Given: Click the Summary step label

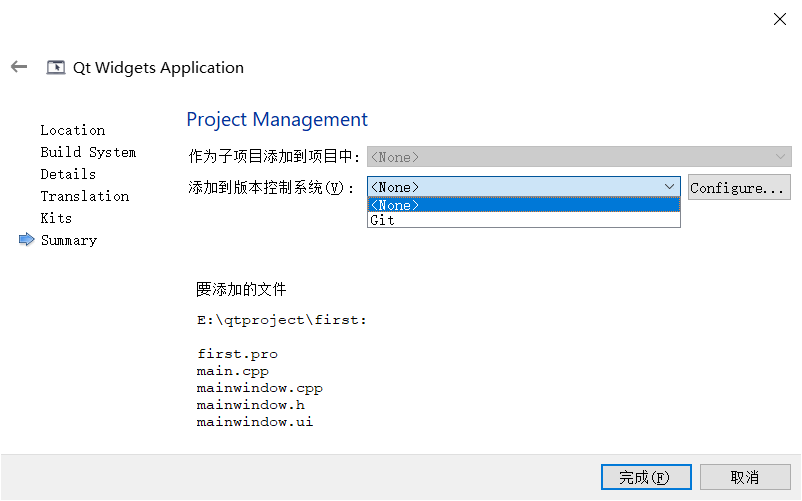Looking at the screenshot, I should [x=68, y=240].
